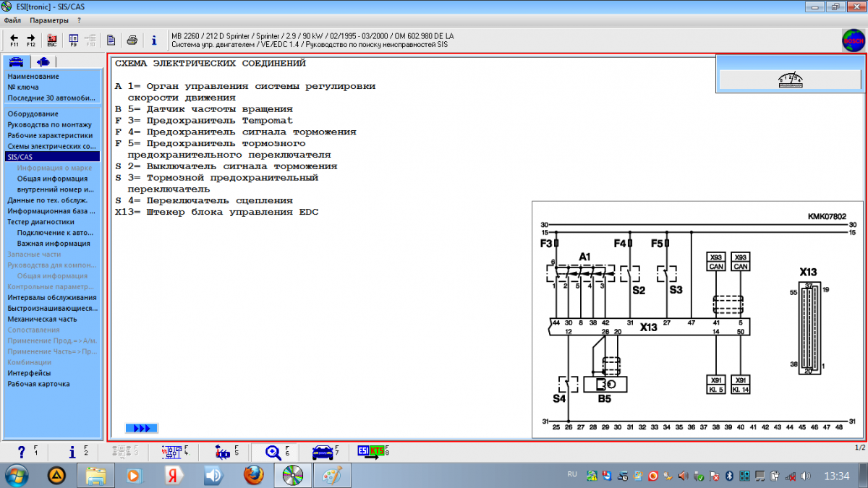The height and width of the screenshot is (488, 868).
Task: Select Наименование in the sidebar
Action: pos(33,76)
